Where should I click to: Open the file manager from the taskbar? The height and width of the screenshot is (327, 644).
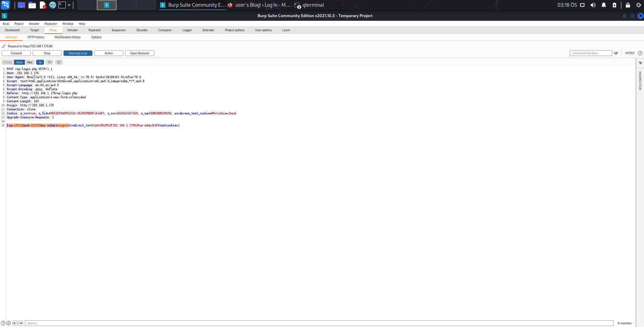[x=32, y=5]
